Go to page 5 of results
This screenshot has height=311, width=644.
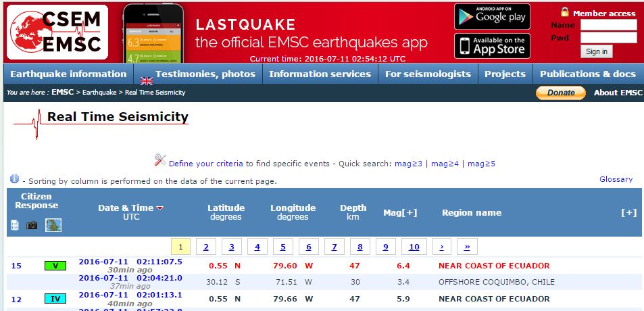(x=282, y=247)
